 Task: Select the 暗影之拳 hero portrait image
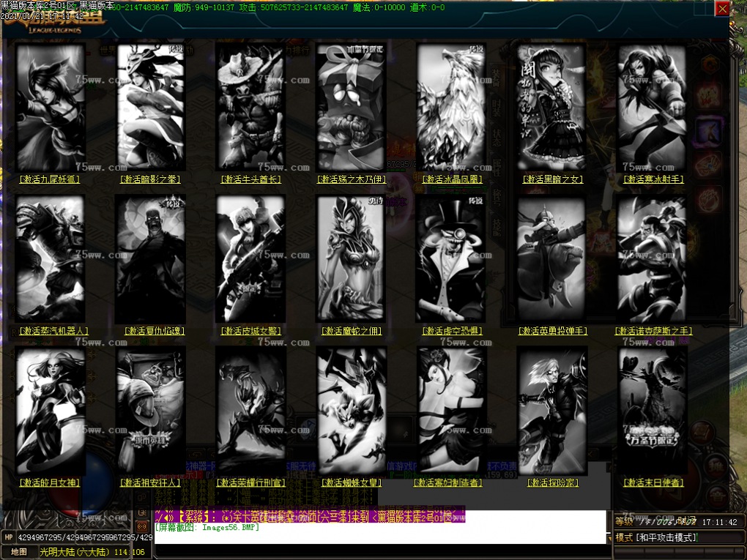(x=151, y=108)
